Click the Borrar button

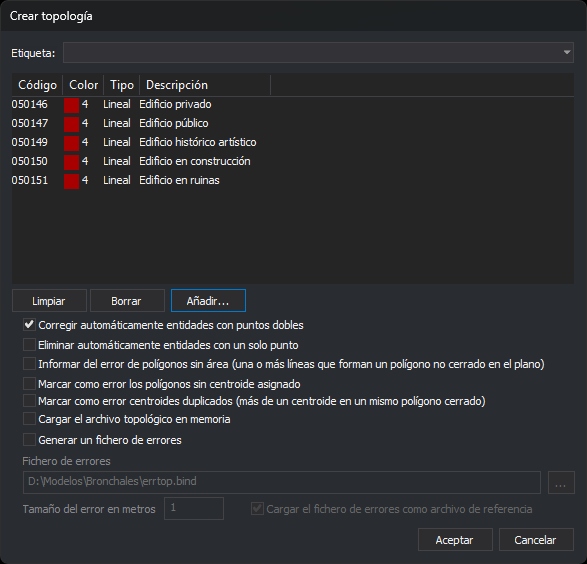point(127,301)
